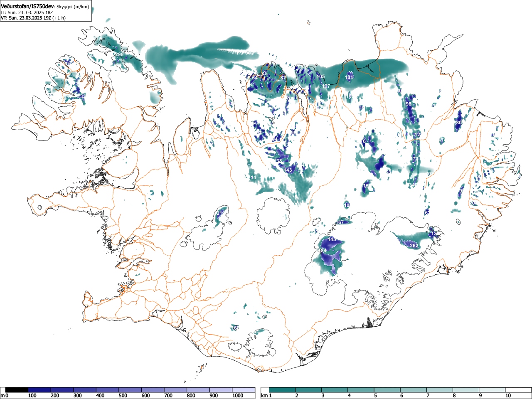Image resolution: width=532 pixels, height=399 pixels.
Task: Click the '167' visibility value on the map
Action: click(340, 222)
